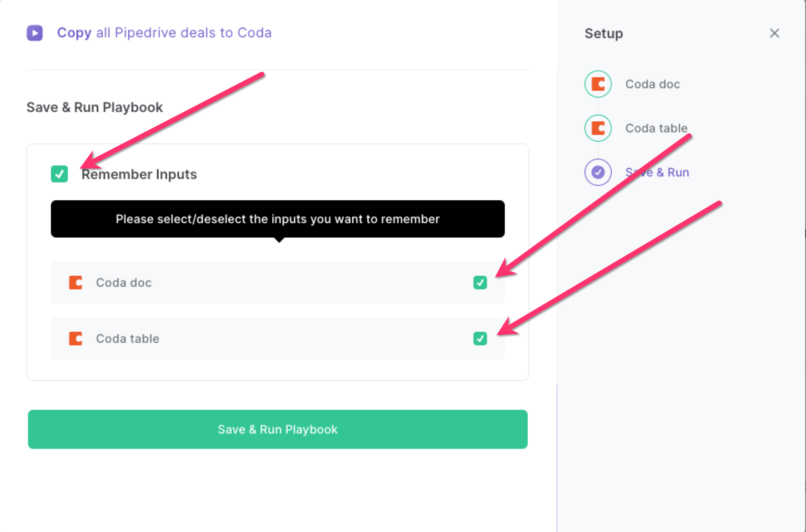Image resolution: width=806 pixels, height=532 pixels.
Task: Click the 'Setup' panel heading
Action: (604, 34)
